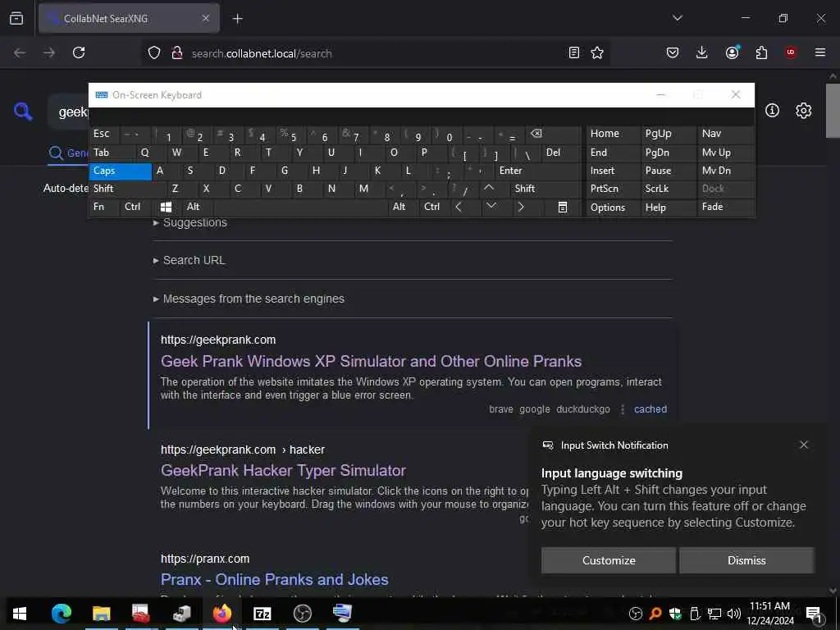Open the Firefox account icon

732,52
